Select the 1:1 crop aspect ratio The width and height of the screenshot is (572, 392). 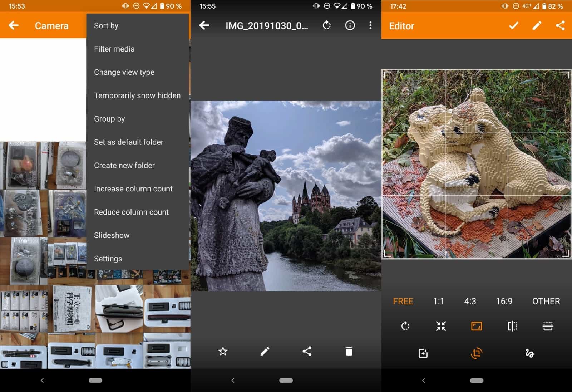[x=438, y=301]
